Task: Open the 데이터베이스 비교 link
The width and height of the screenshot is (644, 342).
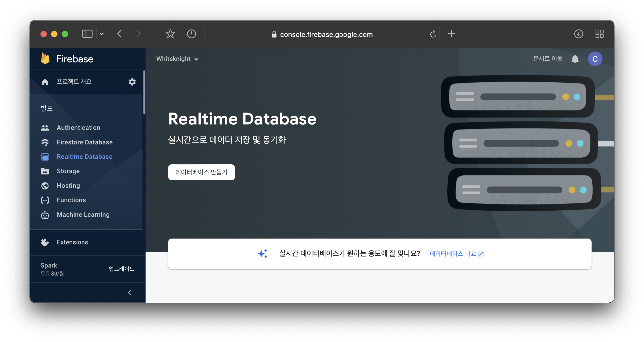Action: click(x=453, y=254)
